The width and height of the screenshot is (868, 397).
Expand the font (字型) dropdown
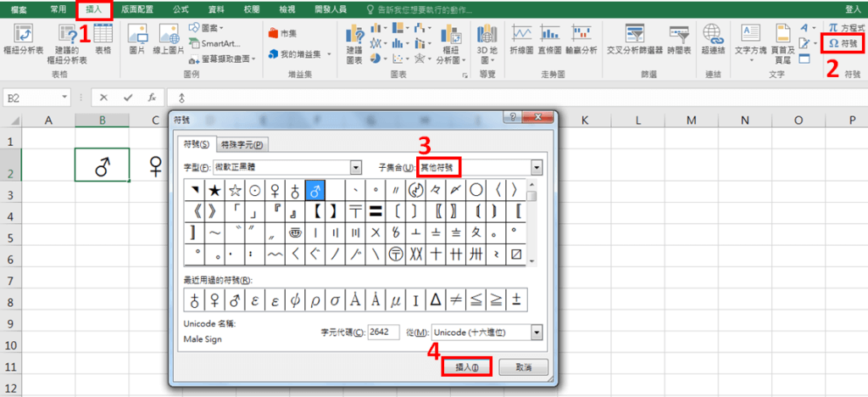click(356, 168)
